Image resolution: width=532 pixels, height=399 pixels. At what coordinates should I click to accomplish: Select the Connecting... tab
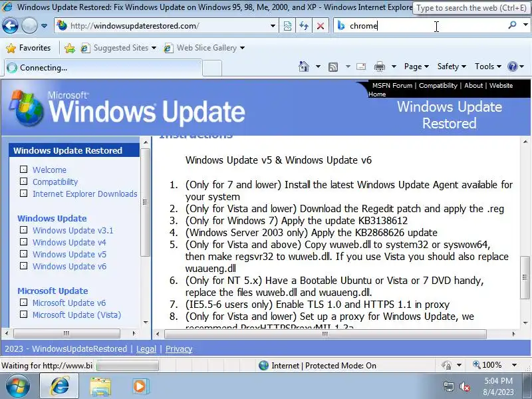pyautogui.click(x=103, y=68)
